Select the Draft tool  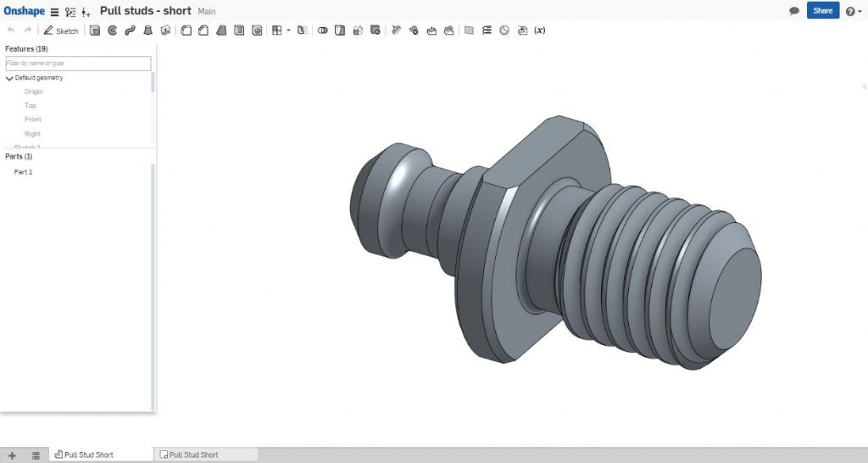pos(221,31)
